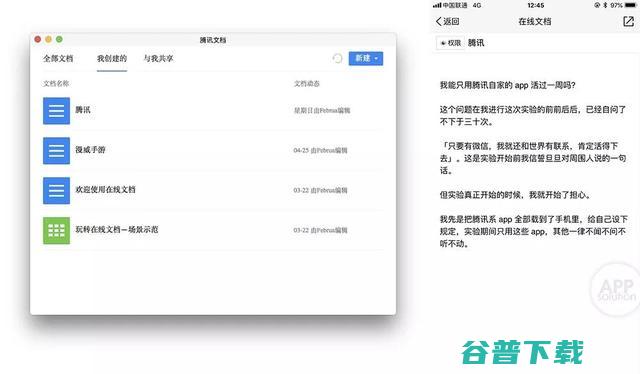Select the 欢迎使用在线文档 document name

pos(105,190)
